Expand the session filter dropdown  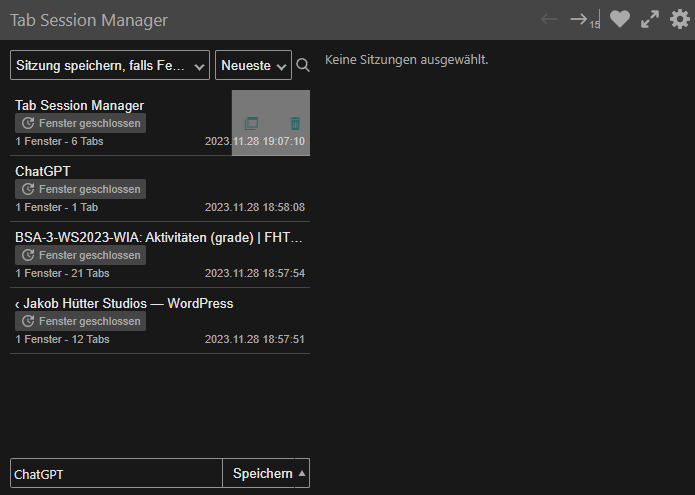110,65
